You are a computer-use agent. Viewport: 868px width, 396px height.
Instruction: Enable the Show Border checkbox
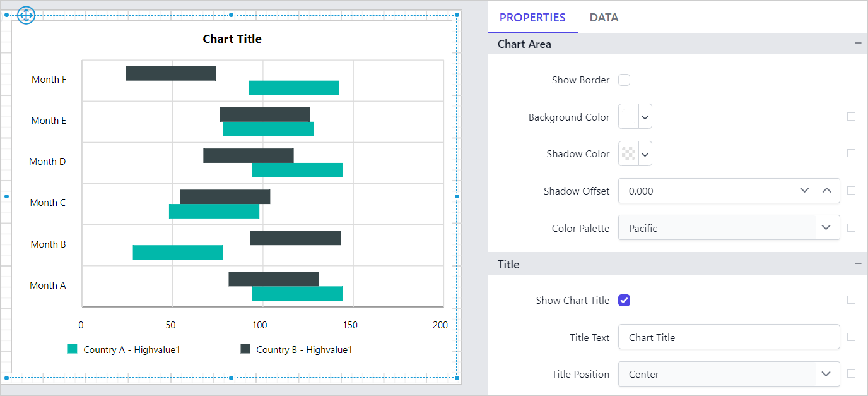[624, 80]
